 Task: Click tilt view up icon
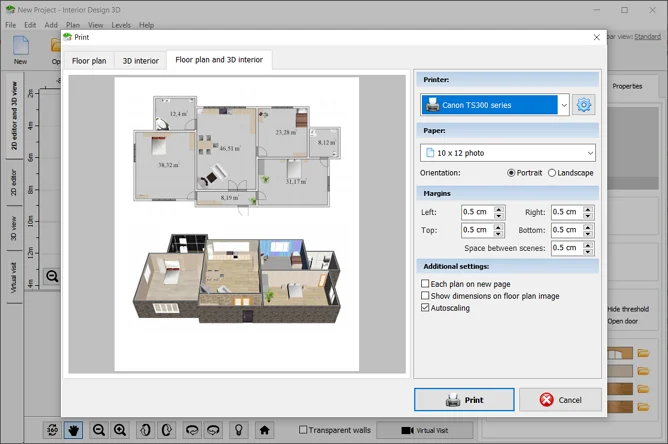[x=192, y=430]
